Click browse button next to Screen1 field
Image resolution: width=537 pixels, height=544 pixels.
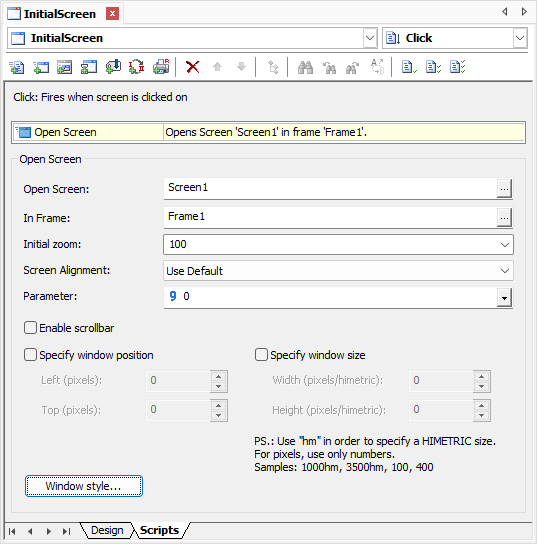click(x=504, y=189)
